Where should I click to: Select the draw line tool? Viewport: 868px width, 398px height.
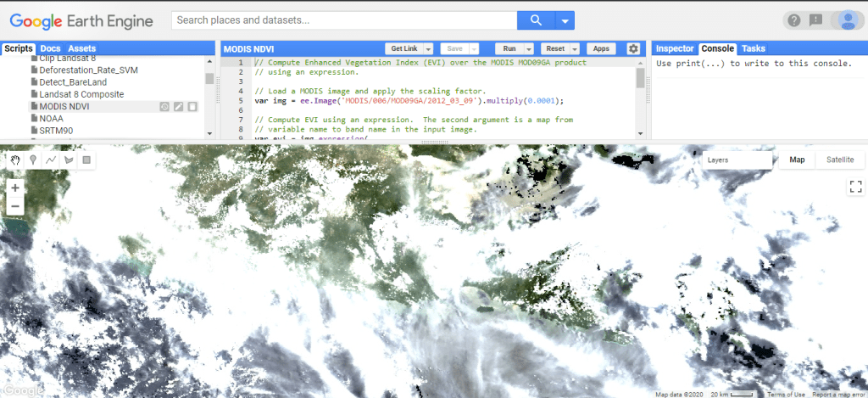(51, 159)
